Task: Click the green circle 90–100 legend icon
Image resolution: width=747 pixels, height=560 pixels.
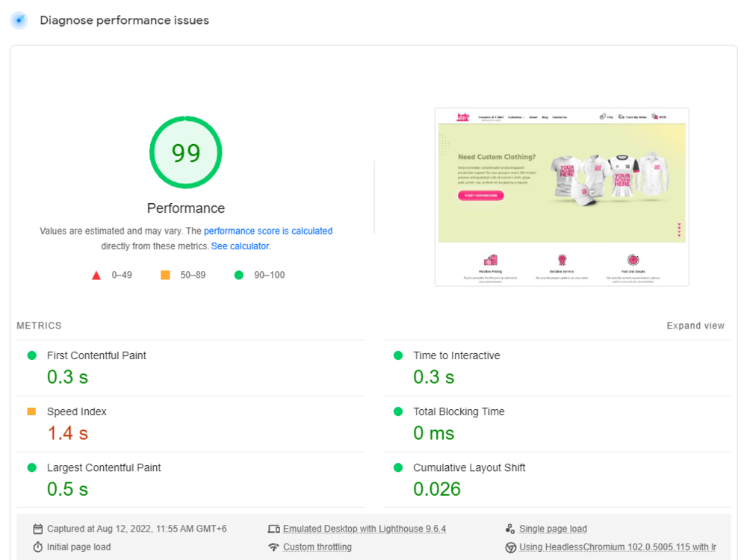Action: point(239,275)
